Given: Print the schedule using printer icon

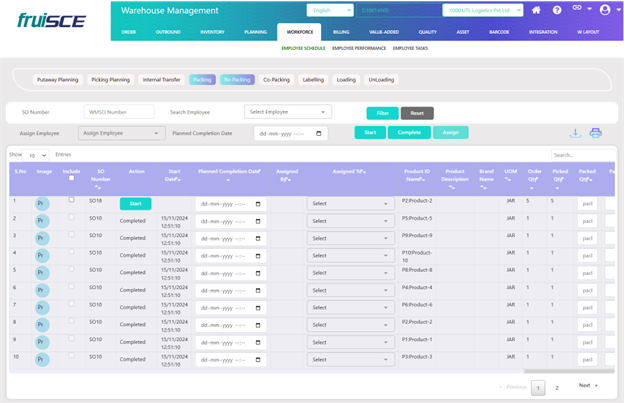Looking at the screenshot, I should tap(595, 133).
